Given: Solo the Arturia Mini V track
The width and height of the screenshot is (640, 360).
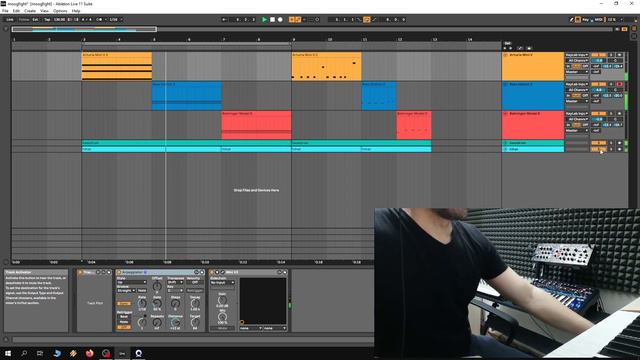Looking at the screenshot, I should coord(611,55).
